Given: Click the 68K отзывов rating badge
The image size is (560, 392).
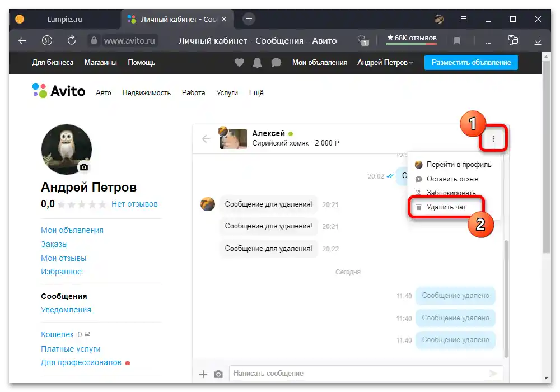Looking at the screenshot, I should 412,39.
